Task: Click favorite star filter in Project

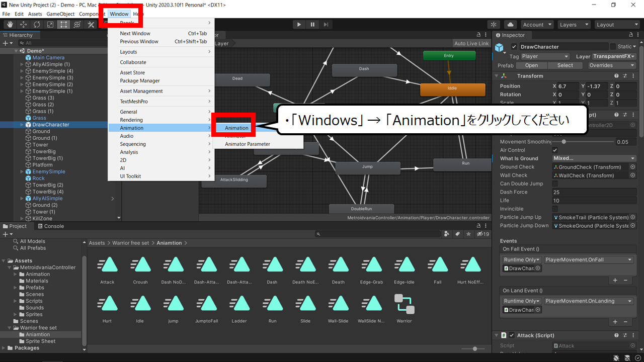Action: (x=468, y=234)
